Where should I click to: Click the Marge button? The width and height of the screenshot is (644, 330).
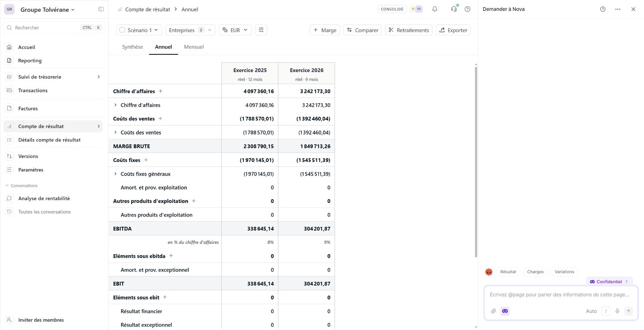325,30
